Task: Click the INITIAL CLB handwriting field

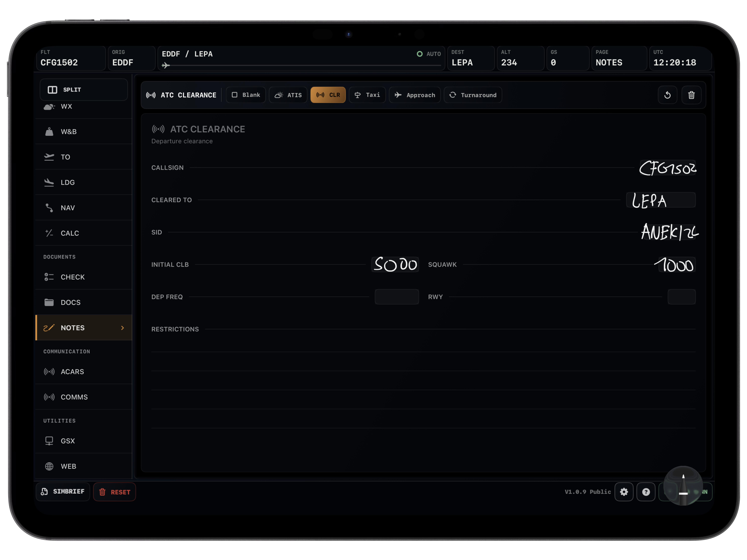Action: [395, 264]
